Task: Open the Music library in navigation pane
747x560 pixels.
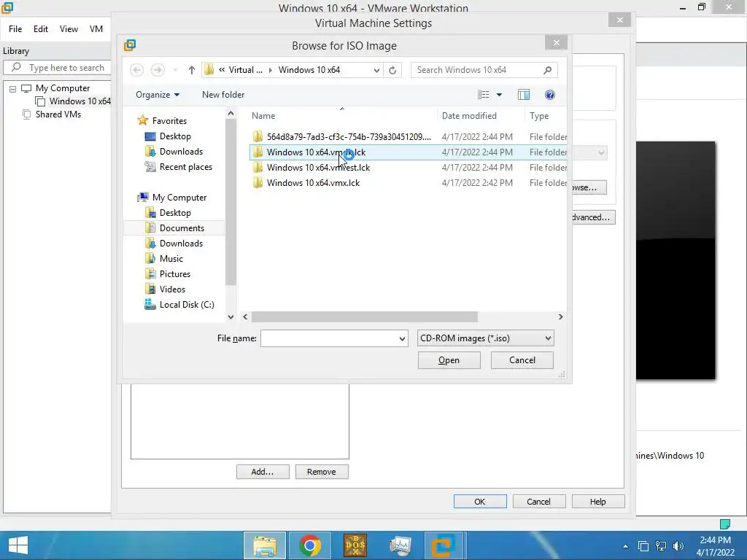Action: pyautogui.click(x=171, y=259)
